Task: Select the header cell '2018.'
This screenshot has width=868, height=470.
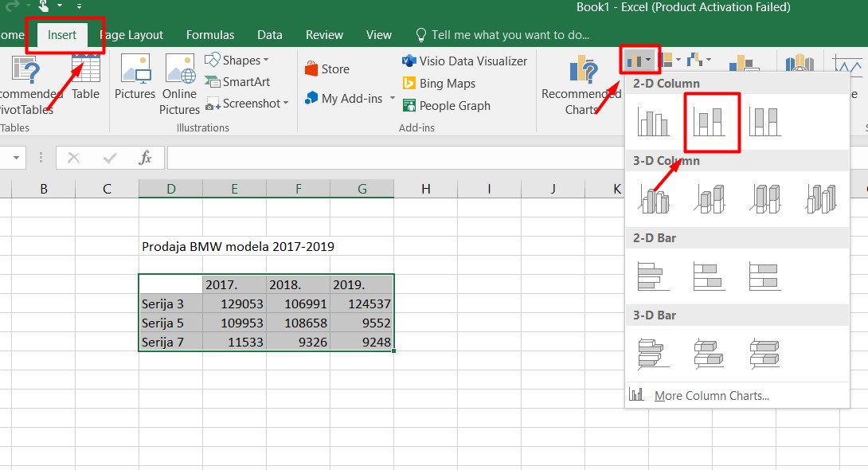Action: [x=298, y=284]
